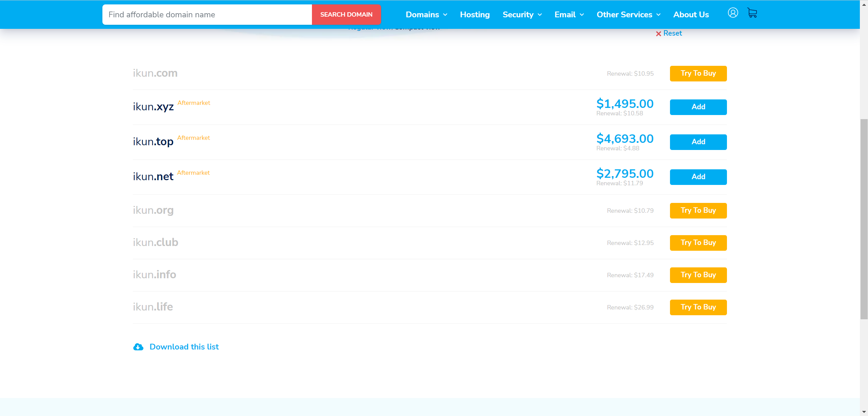
Task: Expand the Other Services chevron
Action: coord(658,15)
